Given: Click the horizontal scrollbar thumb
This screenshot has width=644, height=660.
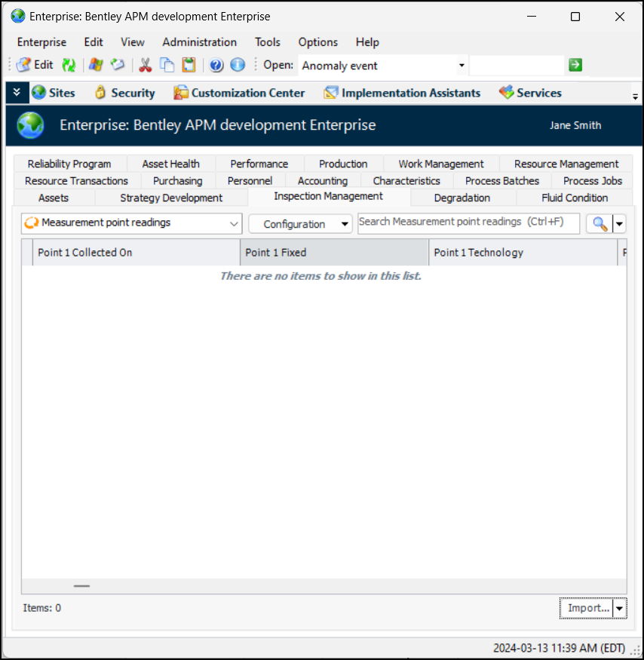Looking at the screenshot, I should (81, 586).
